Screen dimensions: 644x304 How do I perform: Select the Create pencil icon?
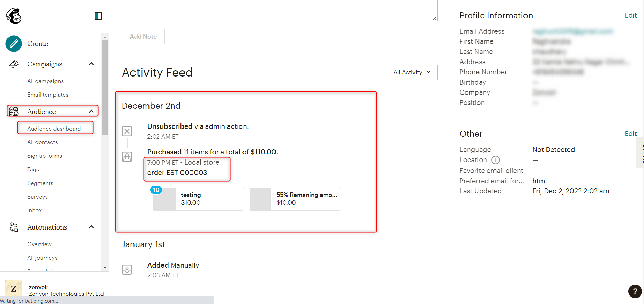coord(13,44)
